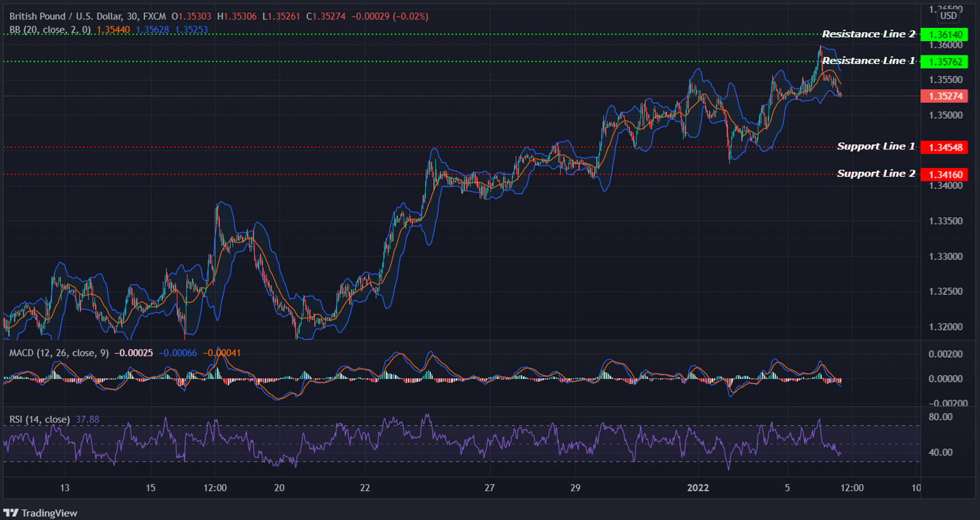Screen dimensions: 980x520
Task: Click the Resistance Line 2 text label
Action: 868,34
